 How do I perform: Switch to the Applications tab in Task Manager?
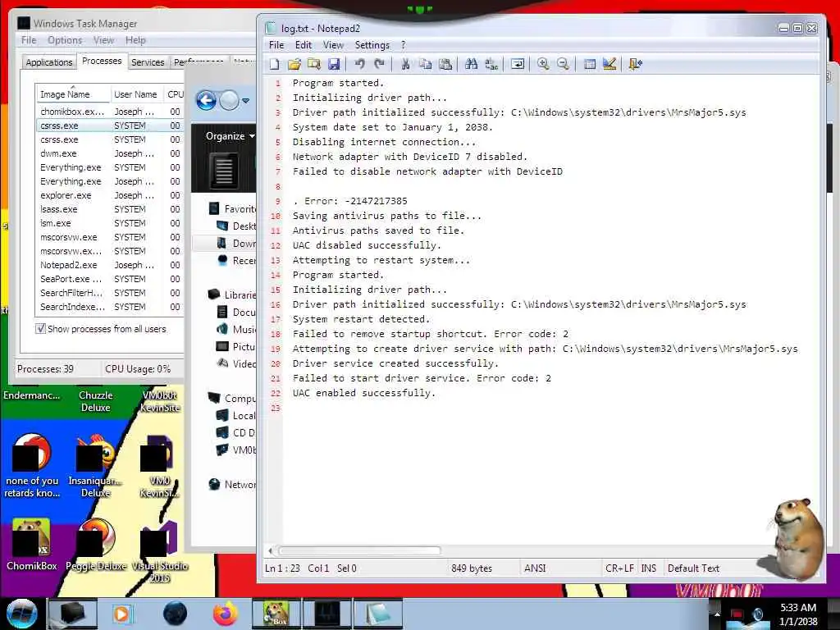(48, 62)
